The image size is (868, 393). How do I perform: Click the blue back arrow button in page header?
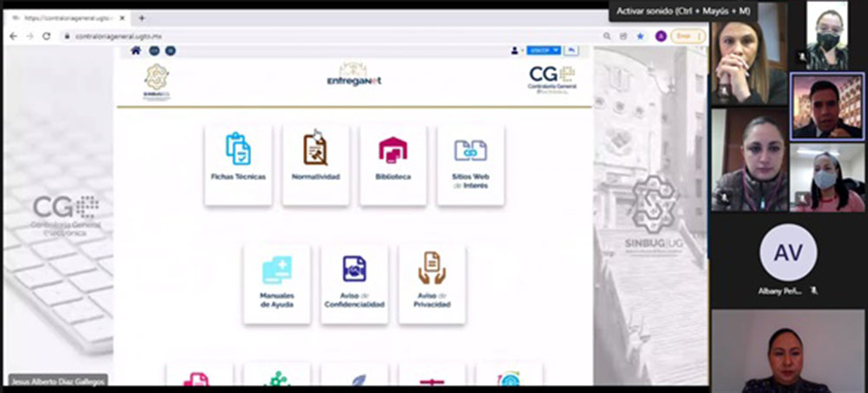tap(572, 50)
